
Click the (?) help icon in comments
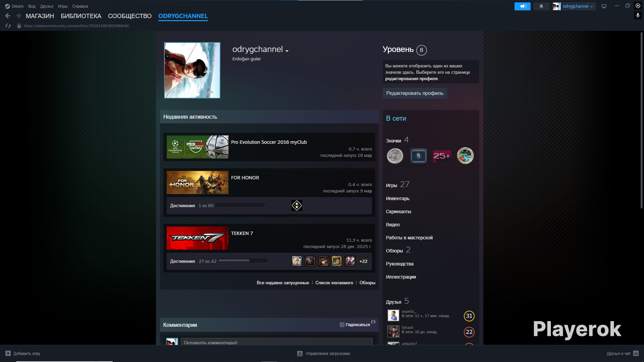point(373,322)
